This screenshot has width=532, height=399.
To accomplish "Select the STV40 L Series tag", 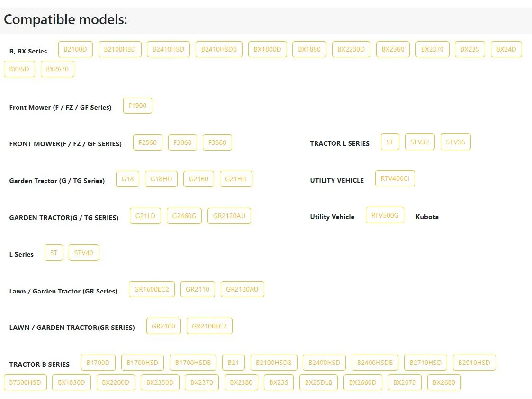I will point(83,253).
